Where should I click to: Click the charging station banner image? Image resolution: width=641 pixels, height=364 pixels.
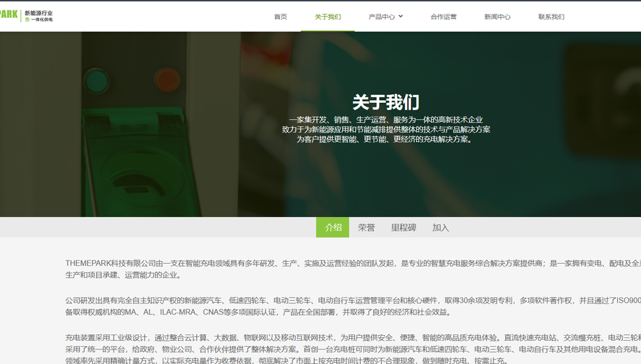(320, 125)
